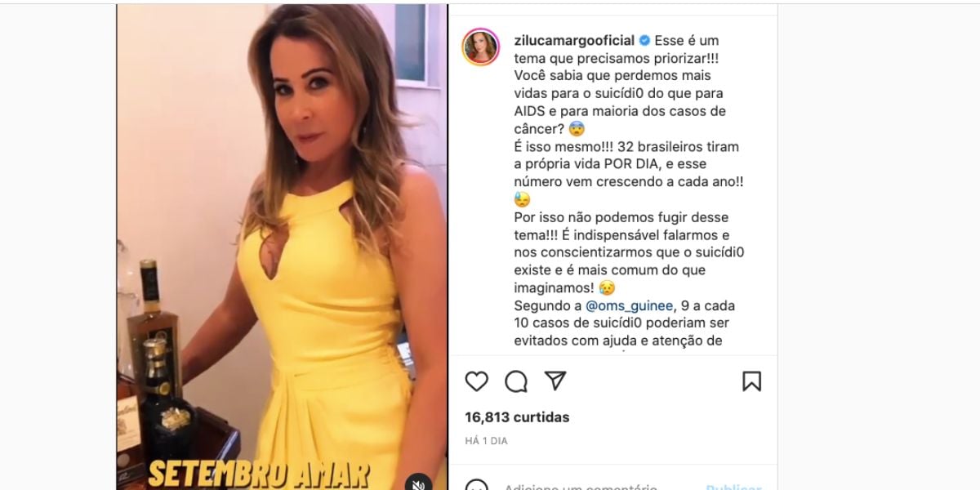Save the post with the bookmark icon
980x490 pixels.
point(751,381)
